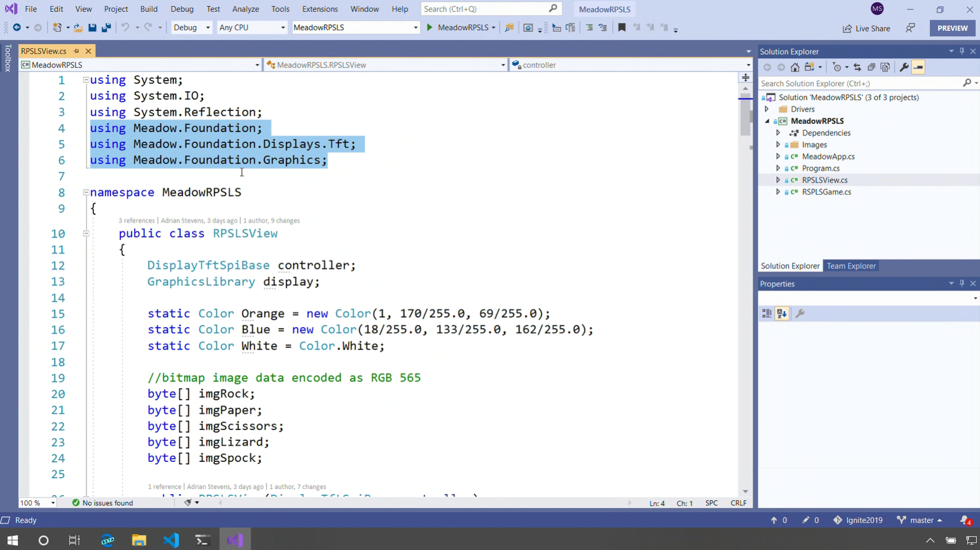The height and width of the screenshot is (550, 980).
Task: Click the Home icon in Solution Explorer
Action: 795,67
